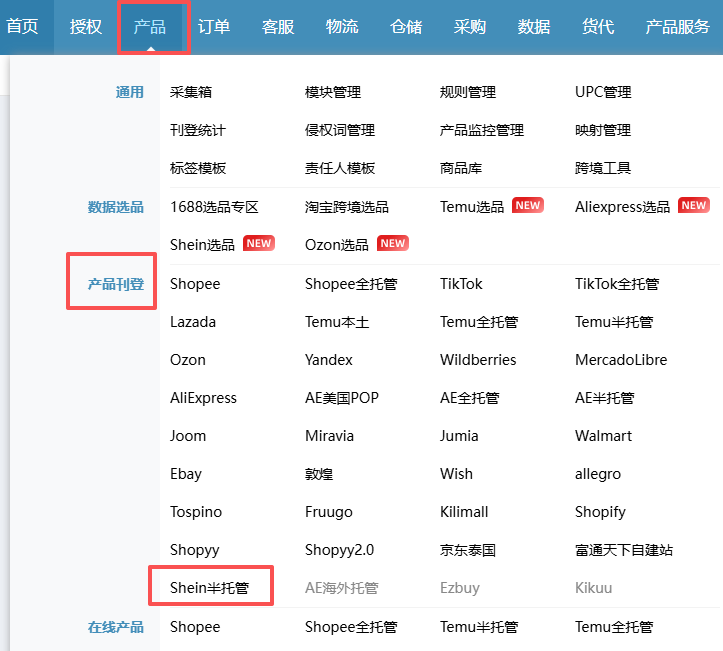
Task: Click the 采集箱 menu entry
Action: click(x=191, y=92)
